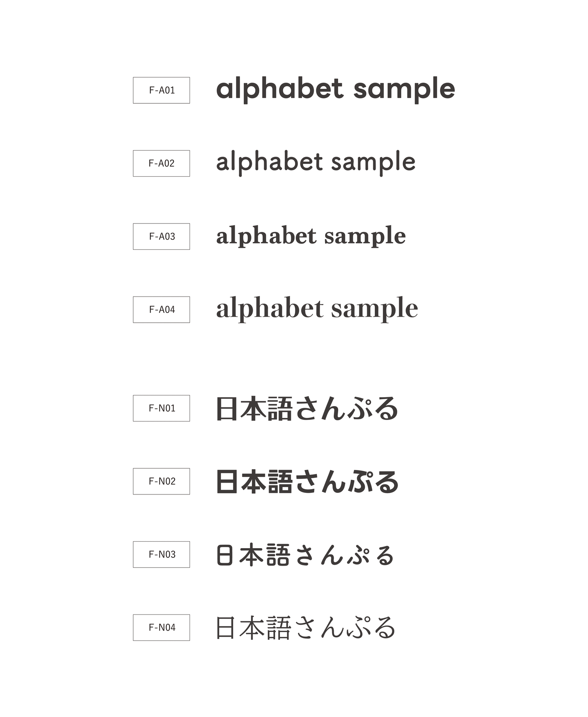Click the F-A01 label box
Screen dimensions: 588x717
[161, 90]
